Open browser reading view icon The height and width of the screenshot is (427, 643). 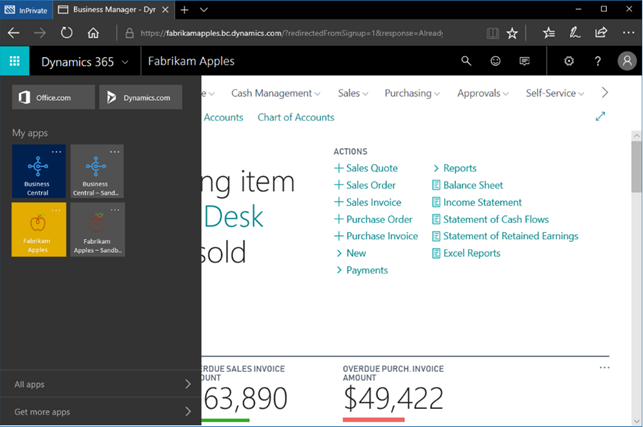[493, 33]
